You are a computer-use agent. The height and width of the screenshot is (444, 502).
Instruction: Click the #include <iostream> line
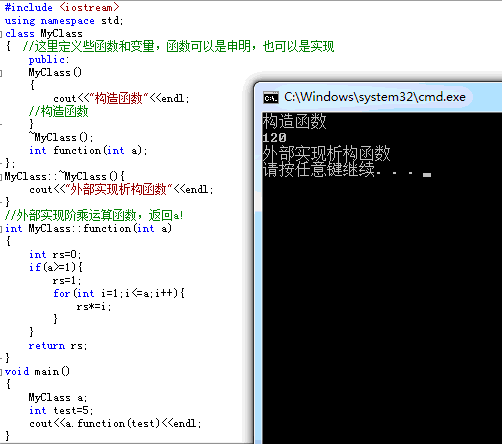[62, 7]
